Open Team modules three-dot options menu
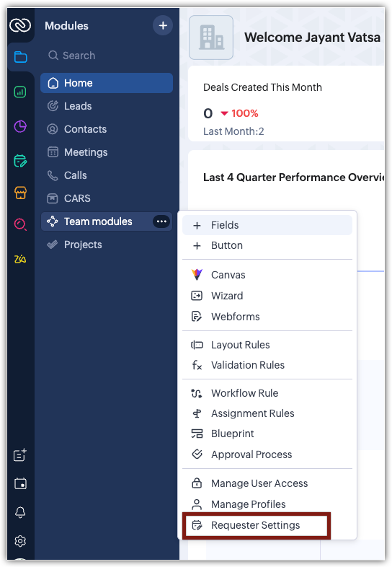 click(x=161, y=221)
